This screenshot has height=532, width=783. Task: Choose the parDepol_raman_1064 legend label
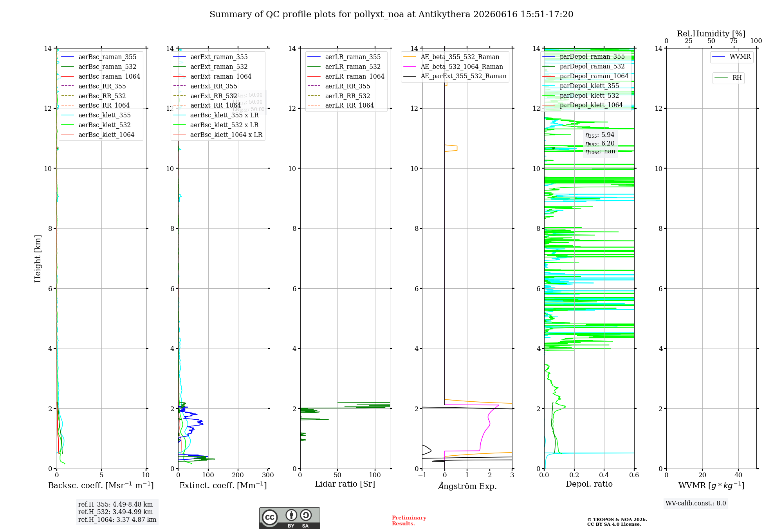pos(594,76)
